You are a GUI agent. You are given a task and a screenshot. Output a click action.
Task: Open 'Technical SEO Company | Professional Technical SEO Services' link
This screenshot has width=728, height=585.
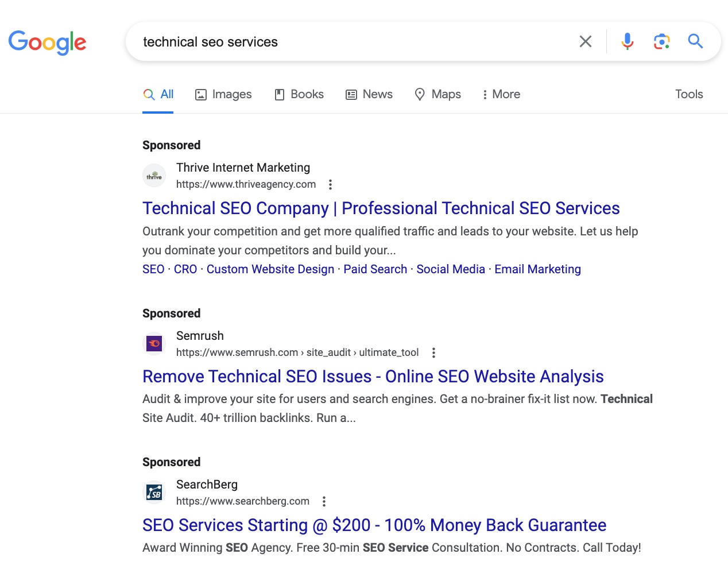coord(381,208)
